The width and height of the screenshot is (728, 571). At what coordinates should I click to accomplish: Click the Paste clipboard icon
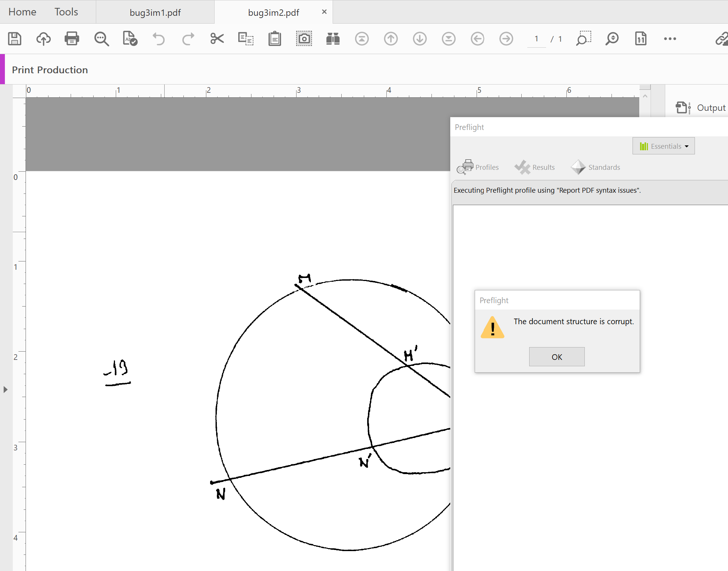click(275, 39)
